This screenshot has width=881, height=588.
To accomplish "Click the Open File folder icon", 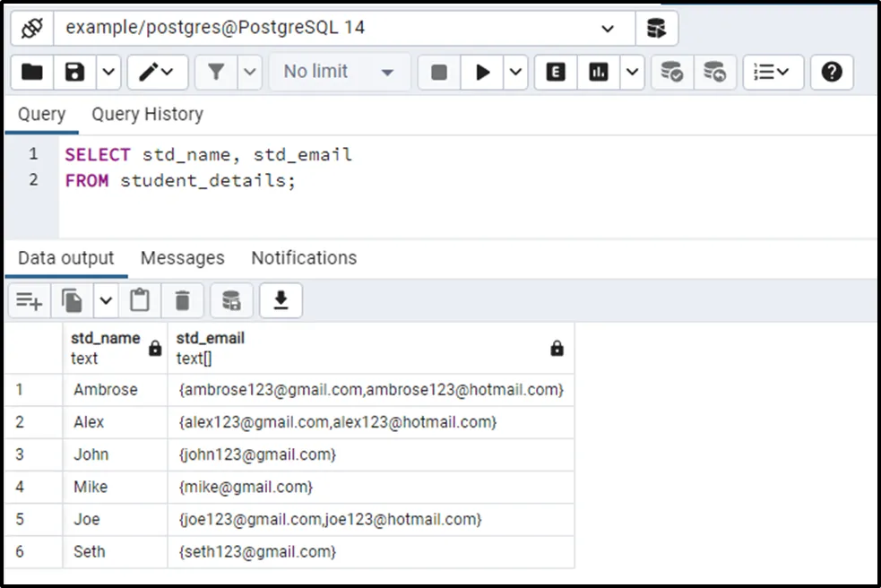I will pyautogui.click(x=32, y=73).
